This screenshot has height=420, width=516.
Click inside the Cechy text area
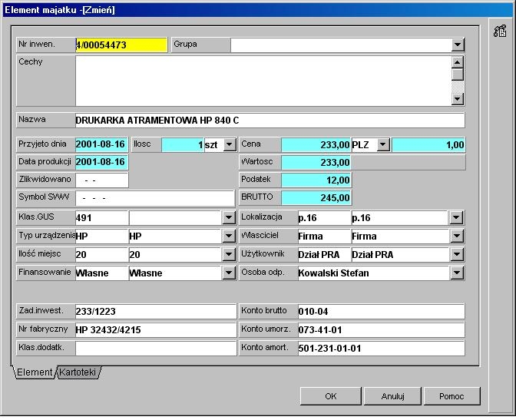(263, 81)
